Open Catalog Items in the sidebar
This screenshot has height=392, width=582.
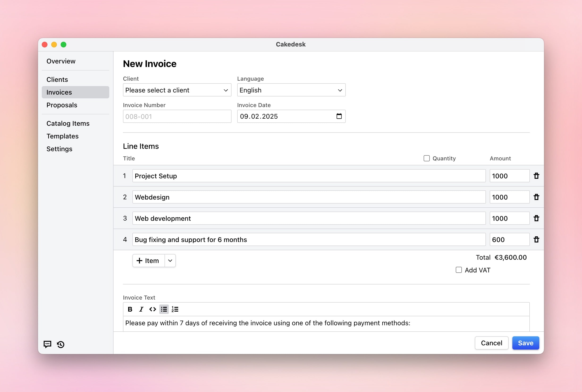tap(68, 123)
